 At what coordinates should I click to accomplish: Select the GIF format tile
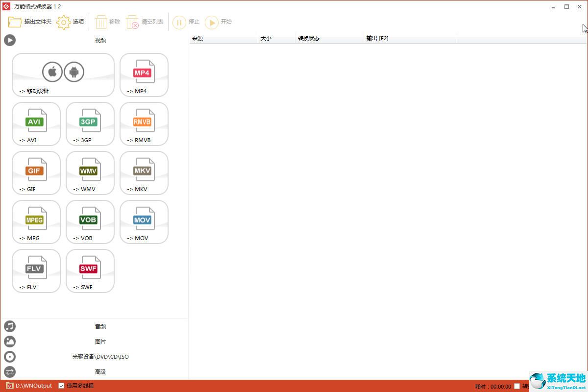[36, 173]
